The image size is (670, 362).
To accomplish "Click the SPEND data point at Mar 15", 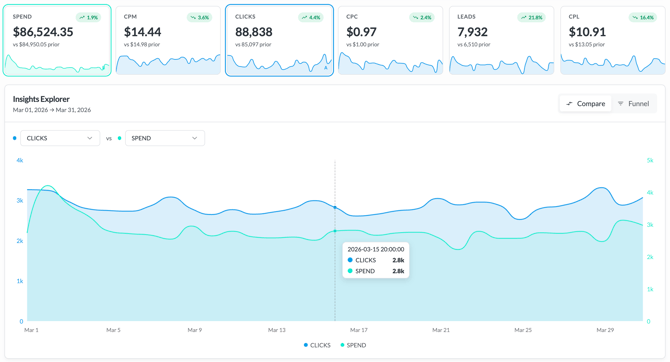I will tap(335, 231).
